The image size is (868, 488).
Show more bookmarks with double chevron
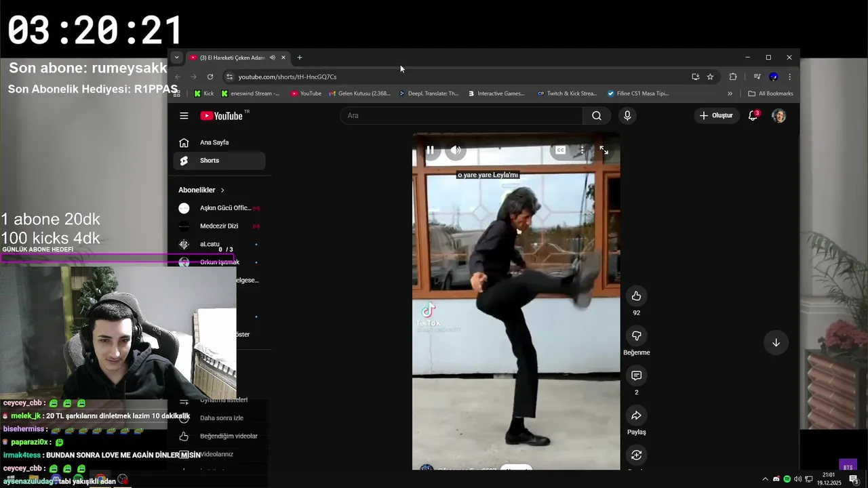730,94
